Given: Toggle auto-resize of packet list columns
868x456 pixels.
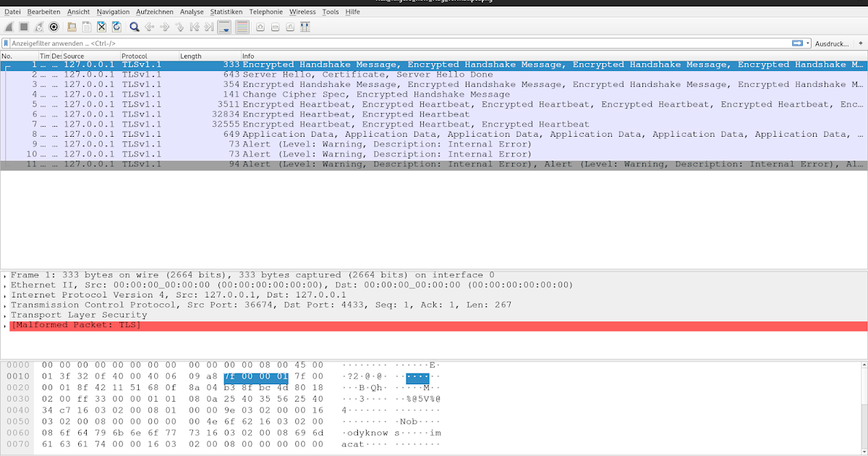Looking at the screenshot, I should point(305,27).
